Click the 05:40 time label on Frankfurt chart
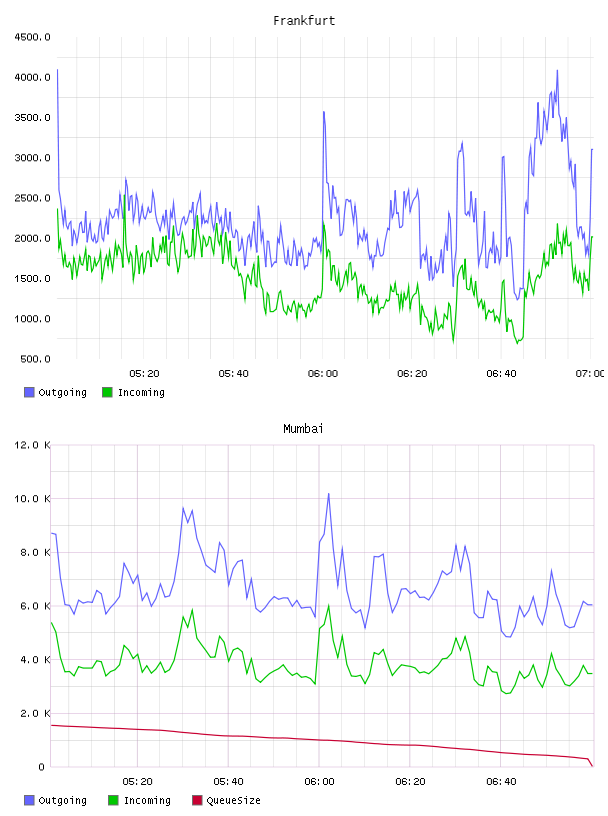 tap(233, 374)
